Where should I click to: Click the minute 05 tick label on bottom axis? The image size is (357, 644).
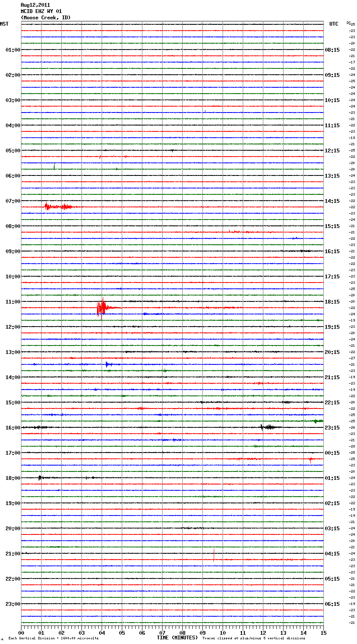point(122,633)
